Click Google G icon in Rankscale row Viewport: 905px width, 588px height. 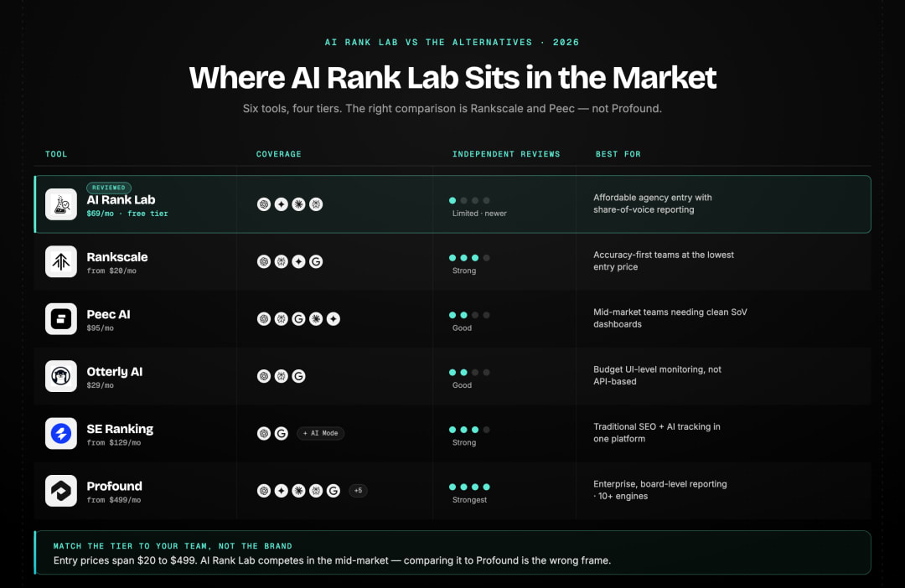(316, 261)
